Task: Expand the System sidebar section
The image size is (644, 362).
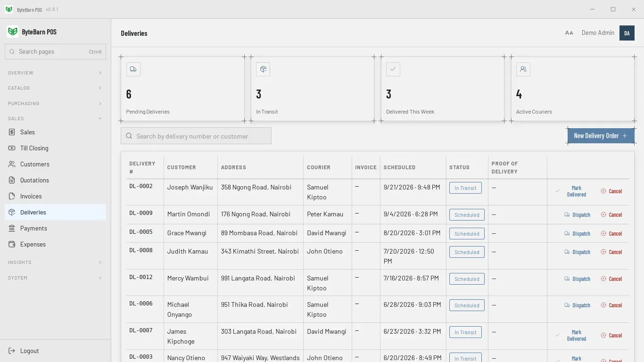Action: pos(55,278)
